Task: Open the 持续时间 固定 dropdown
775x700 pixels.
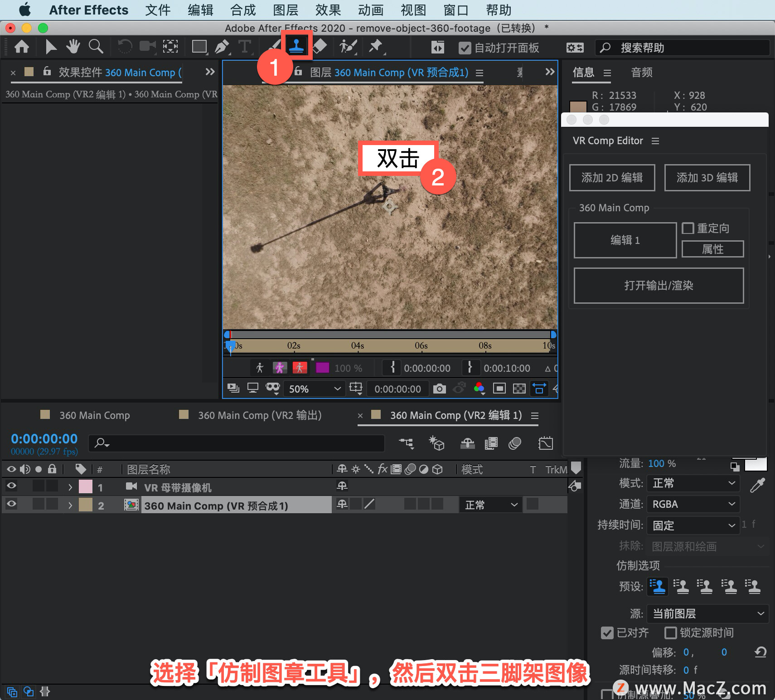Action: coord(693,525)
